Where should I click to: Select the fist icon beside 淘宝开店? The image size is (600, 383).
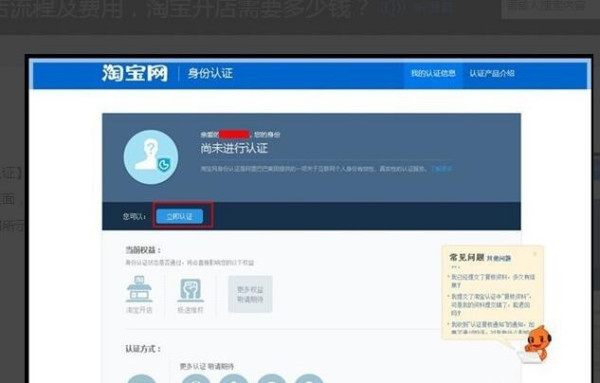tap(190, 290)
